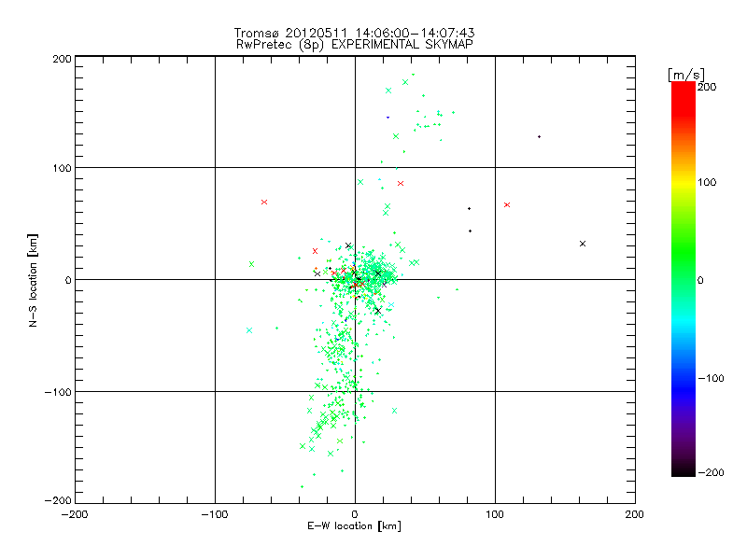This screenshot has height=560, width=747.
Task: Click the x-axis tick label "0"
Action: tap(355, 514)
